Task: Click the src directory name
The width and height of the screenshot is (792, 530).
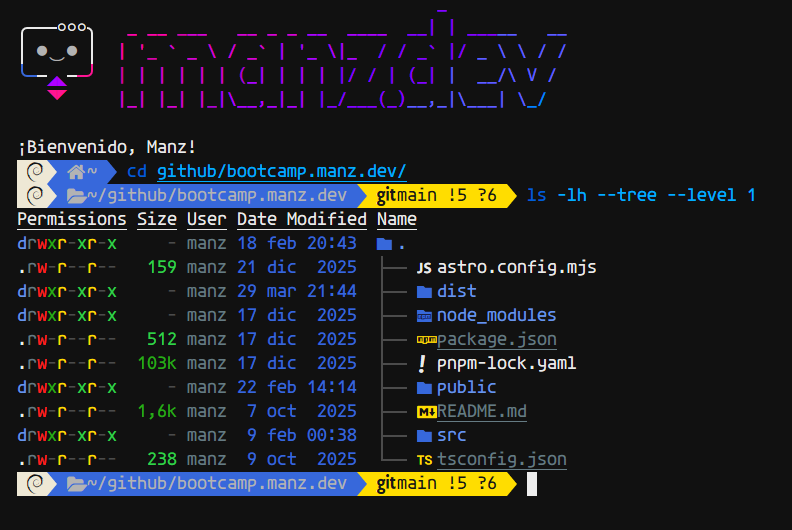Action: [x=452, y=436]
